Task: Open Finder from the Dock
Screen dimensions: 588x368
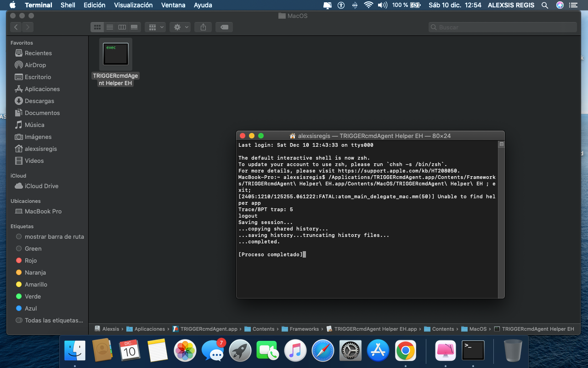Action: (74, 351)
